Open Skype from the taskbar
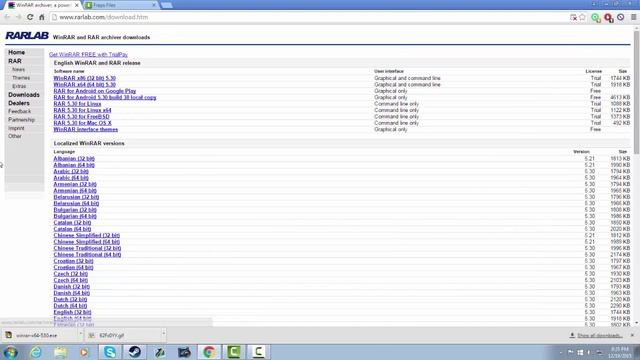 tap(109, 352)
